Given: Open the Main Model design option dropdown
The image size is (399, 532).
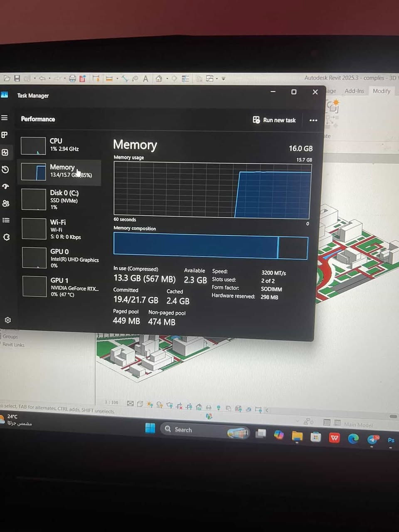Looking at the screenshot, I should point(358,424).
